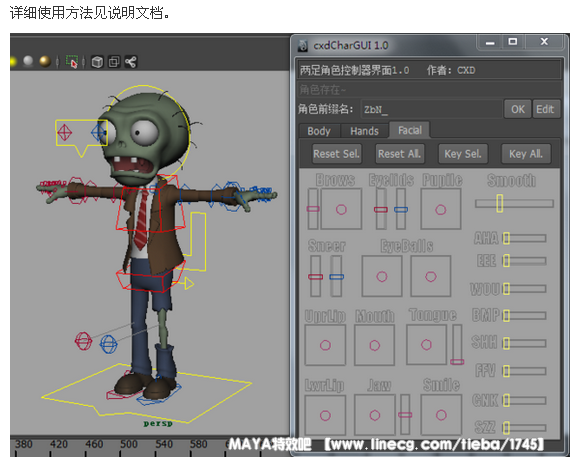Click the FFV phoneme slider
The image size is (578, 461).
click(525, 371)
